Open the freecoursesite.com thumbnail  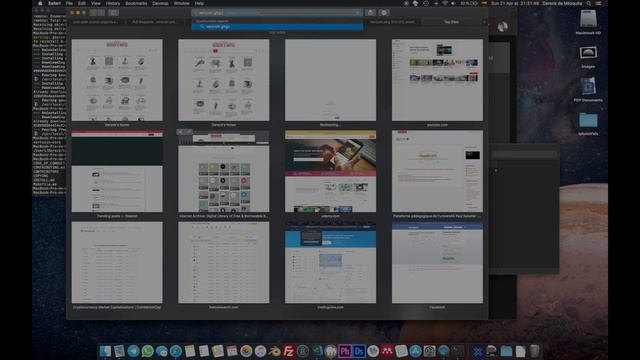point(224,262)
